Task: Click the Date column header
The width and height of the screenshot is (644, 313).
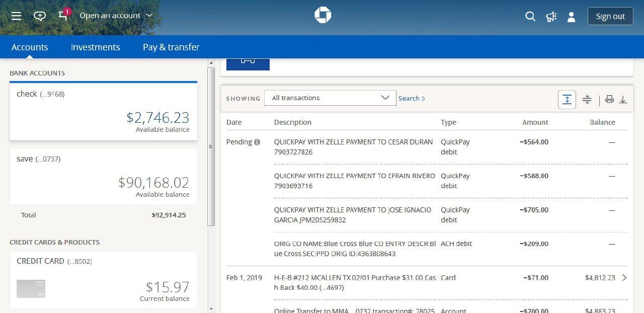Action: [x=234, y=122]
